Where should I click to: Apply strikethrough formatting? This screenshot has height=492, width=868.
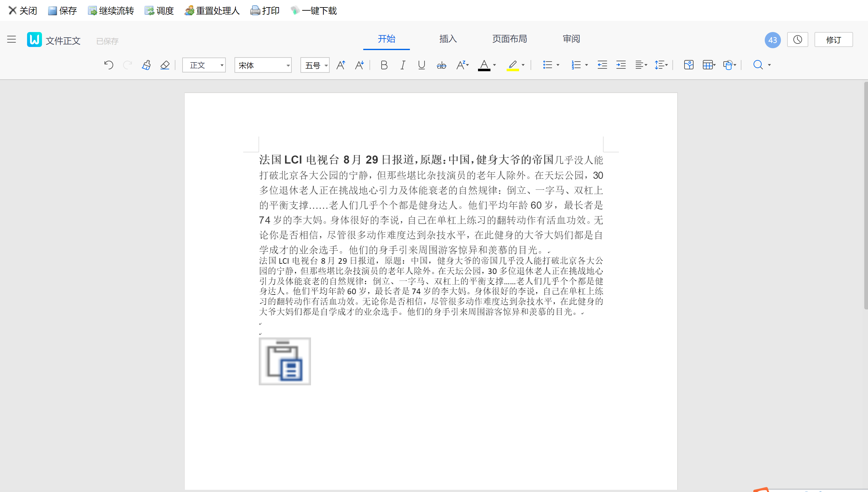click(x=441, y=65)
